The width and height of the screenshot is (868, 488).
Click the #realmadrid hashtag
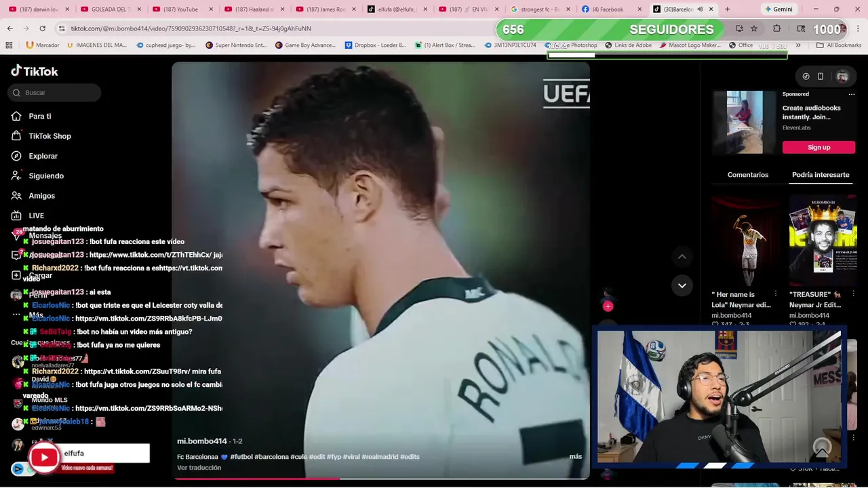tap(380, 457)
